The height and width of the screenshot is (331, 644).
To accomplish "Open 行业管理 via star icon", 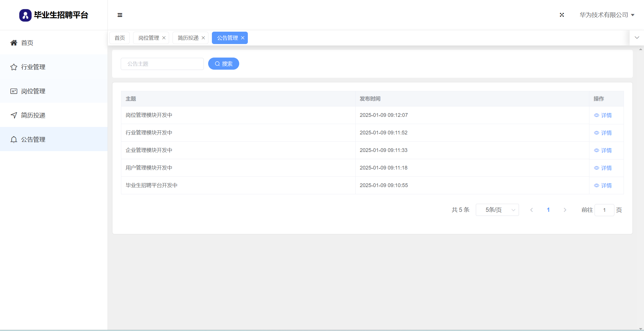I will pyautogui.click(x=14, y=67).
